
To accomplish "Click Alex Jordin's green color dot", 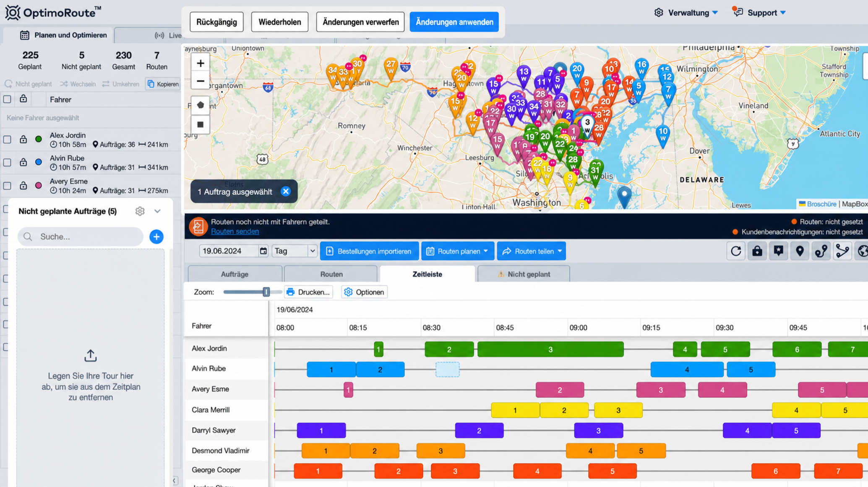I will [x=39, y=139].
